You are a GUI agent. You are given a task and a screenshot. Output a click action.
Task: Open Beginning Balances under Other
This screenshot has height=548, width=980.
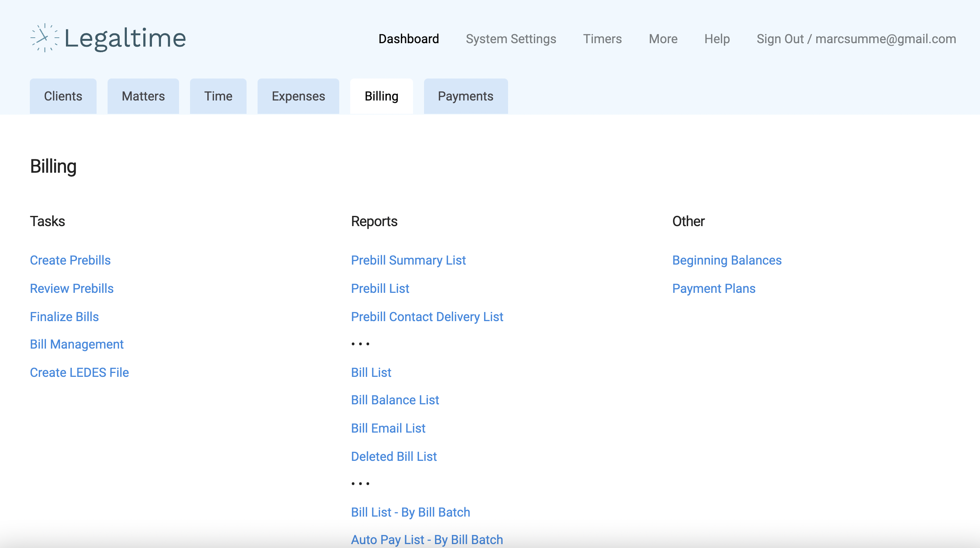coord(727,260)
